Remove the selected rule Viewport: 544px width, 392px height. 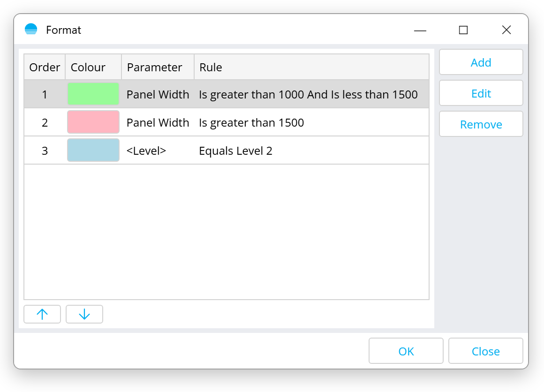(x=481, y=124)
